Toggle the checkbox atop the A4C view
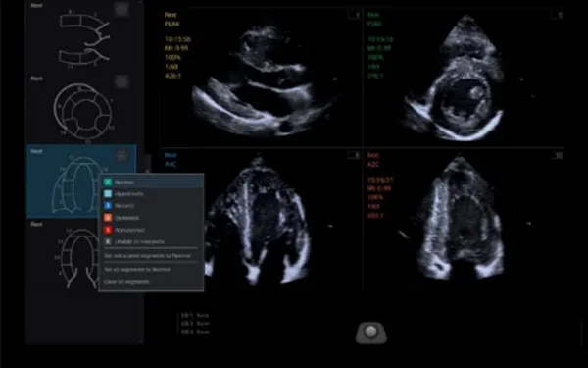This screenshot has width=588, height=368. [x=352, y=155]
